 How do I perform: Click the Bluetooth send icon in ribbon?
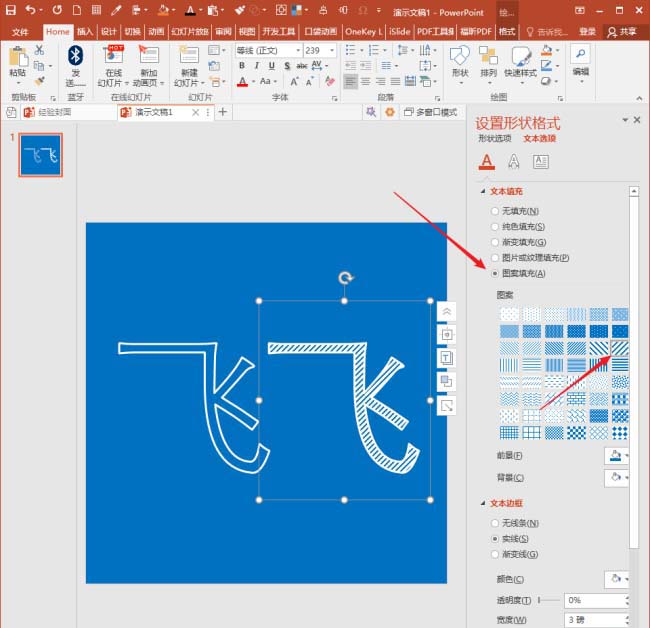coord(75,55)
